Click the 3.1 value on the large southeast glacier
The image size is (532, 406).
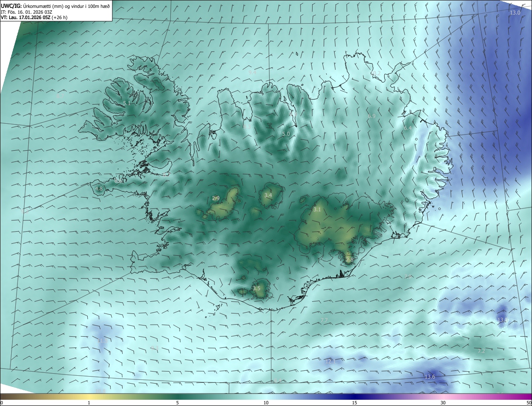pos(317,209)
